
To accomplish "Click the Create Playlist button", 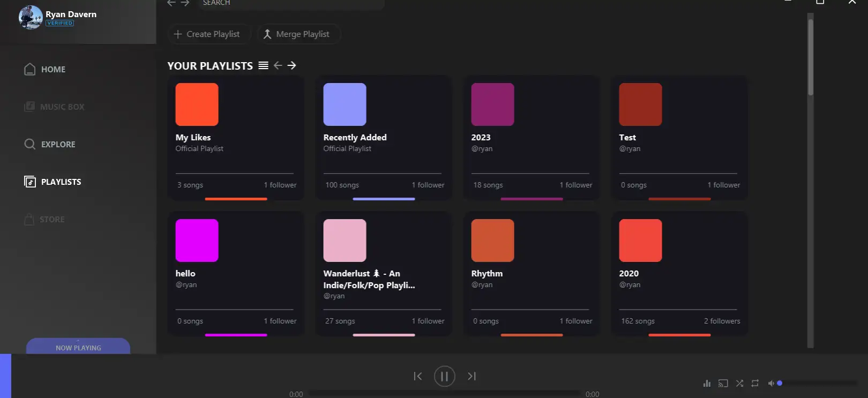I will pos(207,34).
